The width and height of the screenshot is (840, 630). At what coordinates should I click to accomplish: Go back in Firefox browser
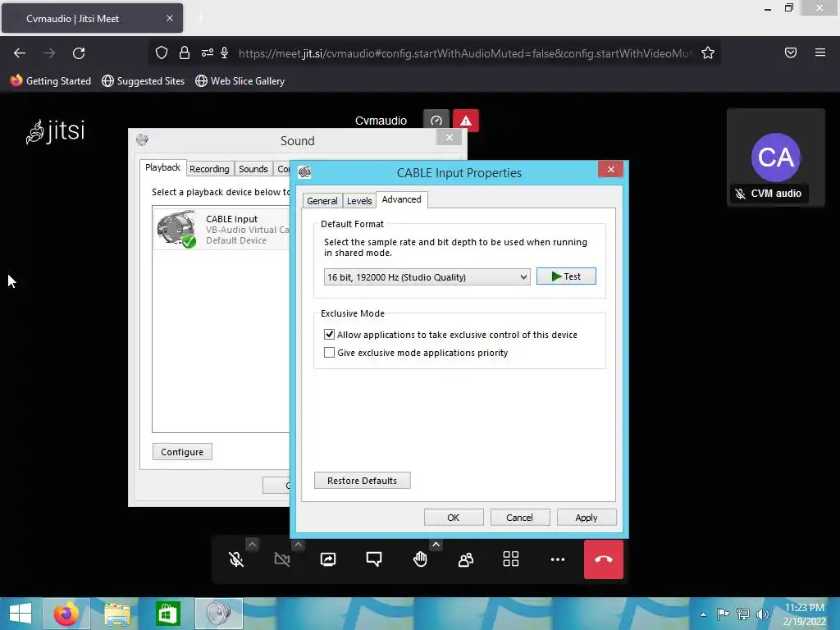pos(20,53)
